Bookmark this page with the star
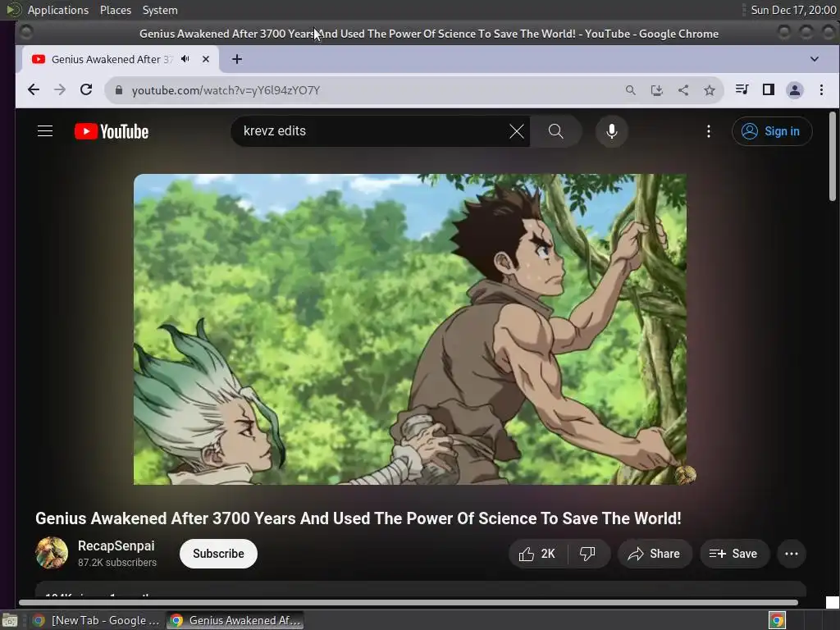Image resolution: width=840 pixels, height=630 pixels. point(710,90)
